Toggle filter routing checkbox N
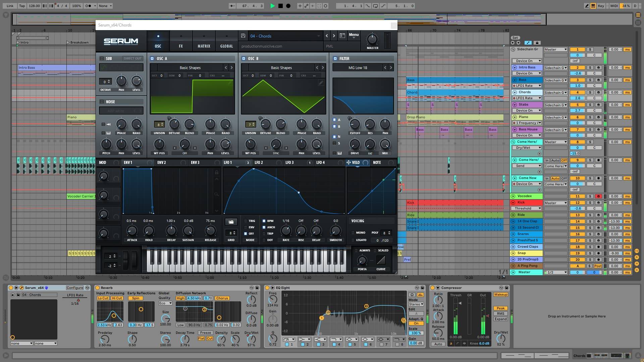Screen dimensions: 644x362 (334, 136)
